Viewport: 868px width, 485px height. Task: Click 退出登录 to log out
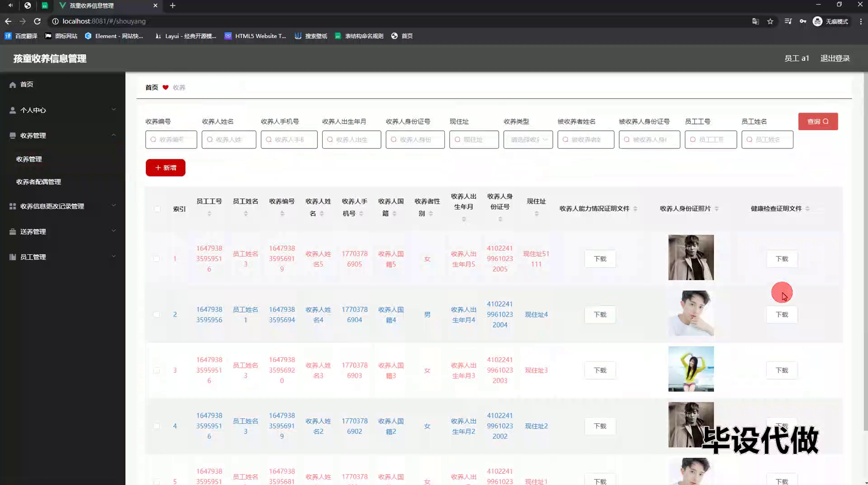click(835, 58)
